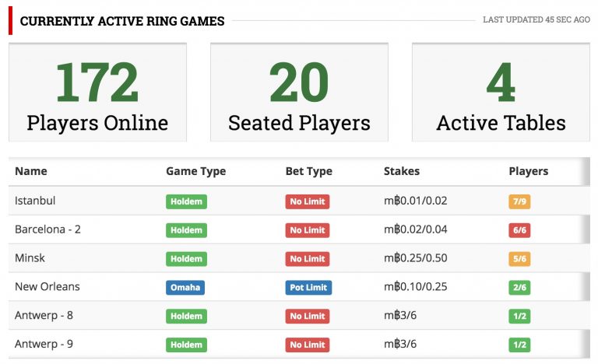Sort by the Players column header
This screenshot has height=364, width=598.
tap(529, 171)
